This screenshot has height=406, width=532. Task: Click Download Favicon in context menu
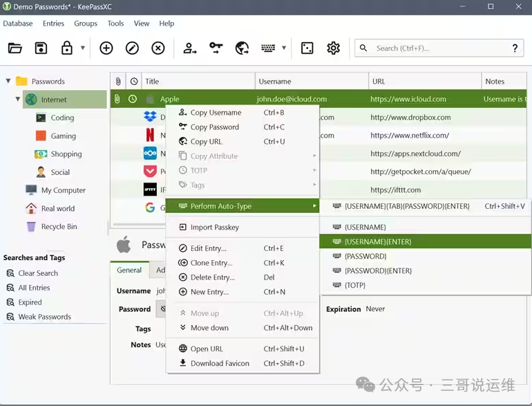tap(220, 363)
